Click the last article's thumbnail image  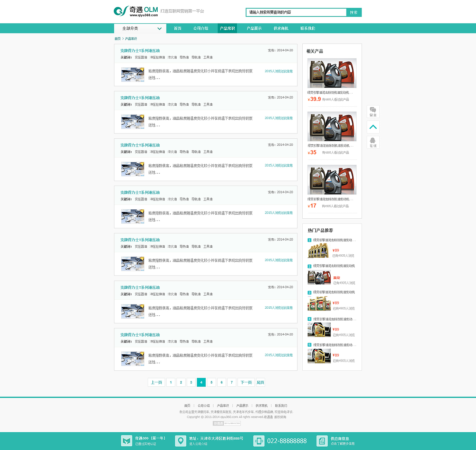click(x=133, y=359)
